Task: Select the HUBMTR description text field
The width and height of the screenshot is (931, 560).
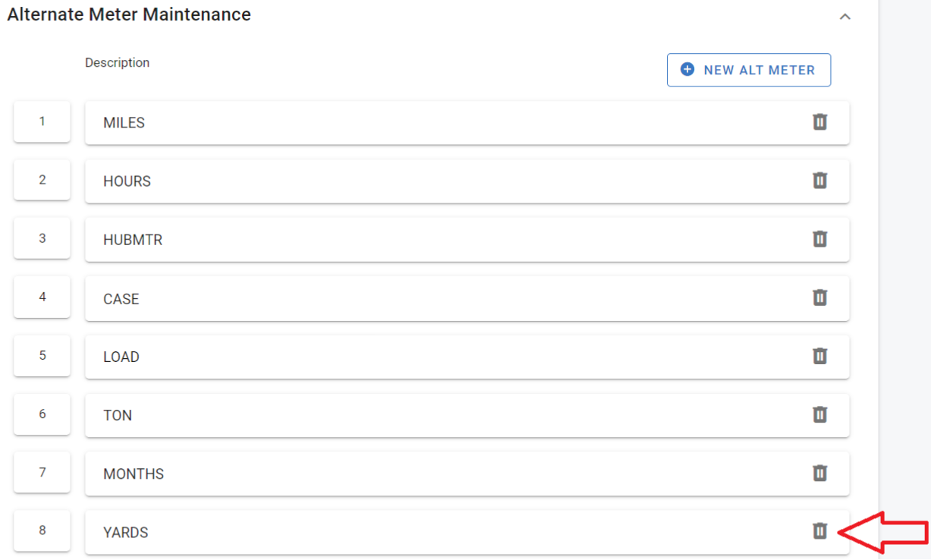Action: [440, 240]
